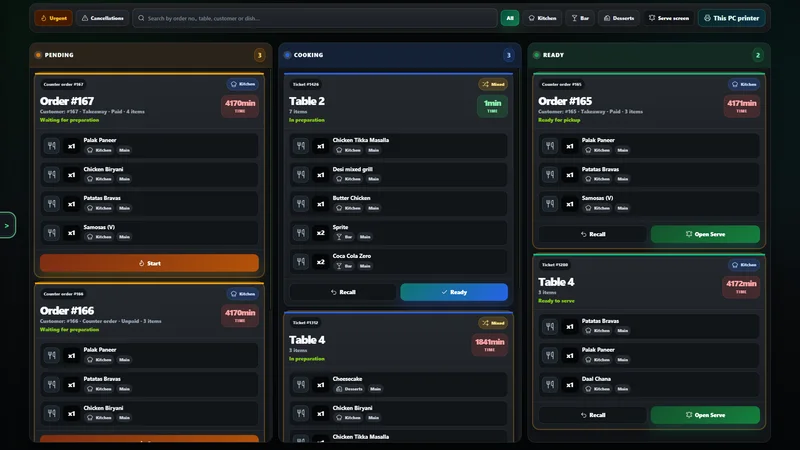Screen dimensions: 800x450
Task: Click cutlery icon for Daal Chana row
Action: [x=550, y=384]
